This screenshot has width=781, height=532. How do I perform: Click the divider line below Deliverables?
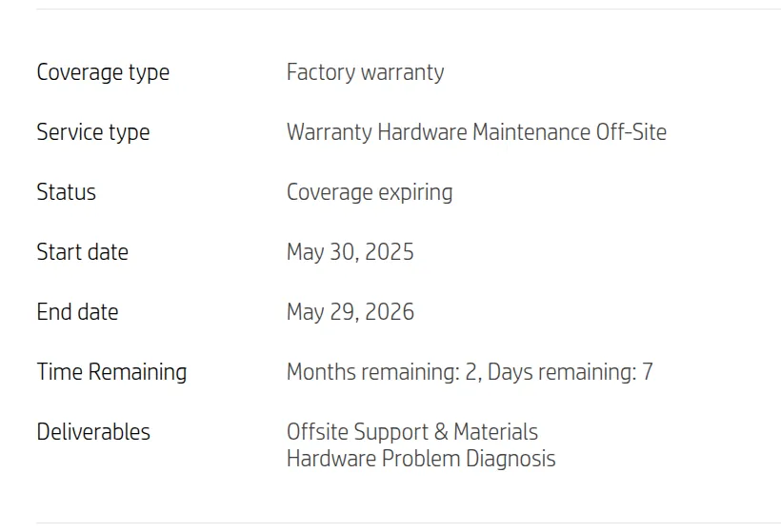pos(408,522)
